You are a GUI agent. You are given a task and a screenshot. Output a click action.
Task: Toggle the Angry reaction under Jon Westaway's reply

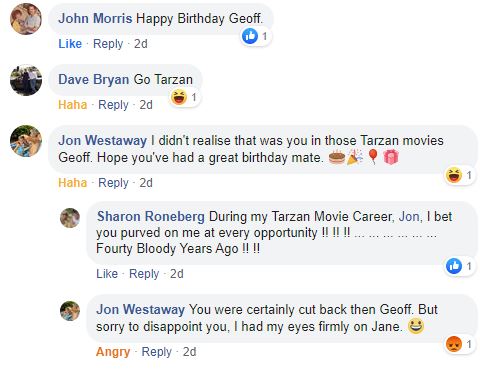(113, 352)
